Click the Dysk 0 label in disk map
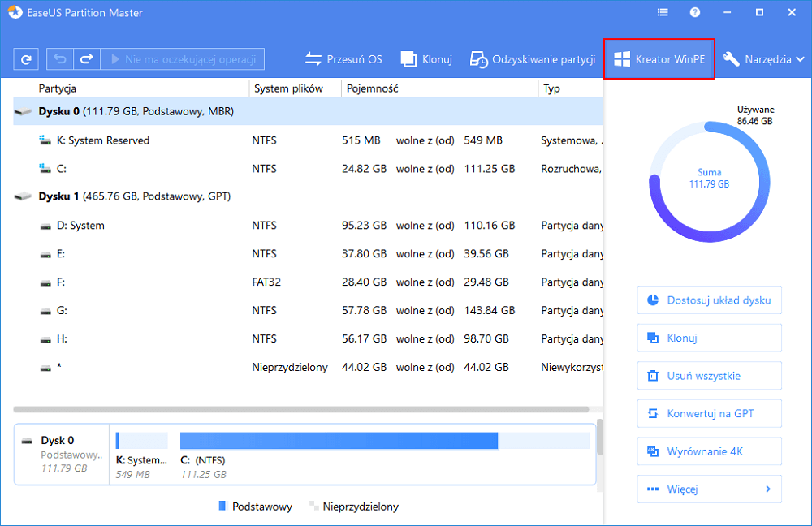This screenshot has height=526, width=812. coord(58,440)
